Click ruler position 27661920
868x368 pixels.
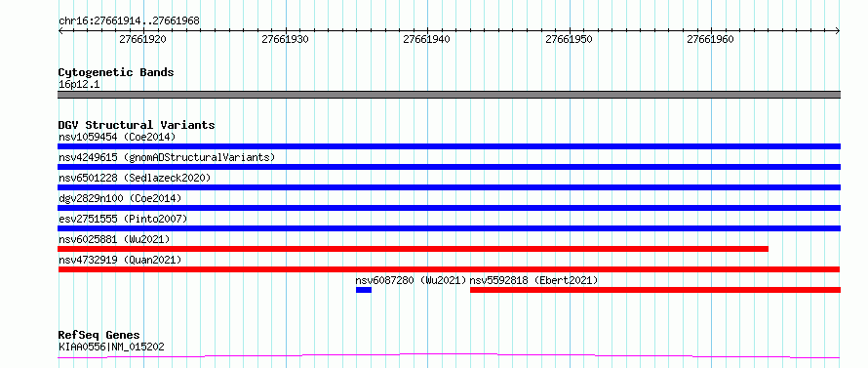(142, 39)
